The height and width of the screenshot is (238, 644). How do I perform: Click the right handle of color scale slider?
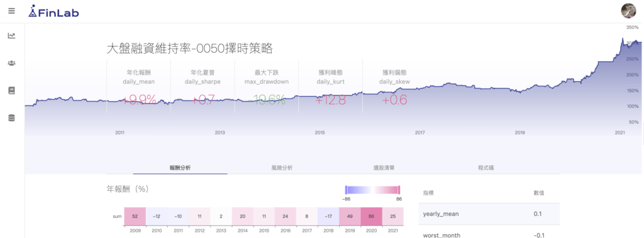tap(399, 190)
